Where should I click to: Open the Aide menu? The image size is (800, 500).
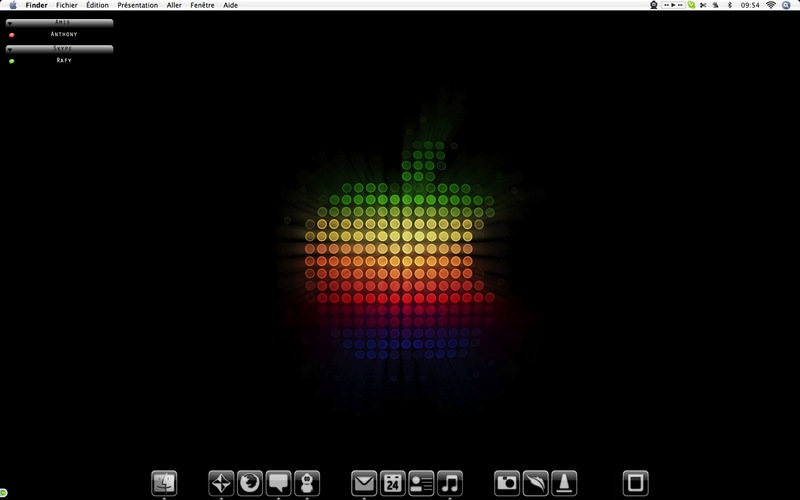tap(231, 5)
